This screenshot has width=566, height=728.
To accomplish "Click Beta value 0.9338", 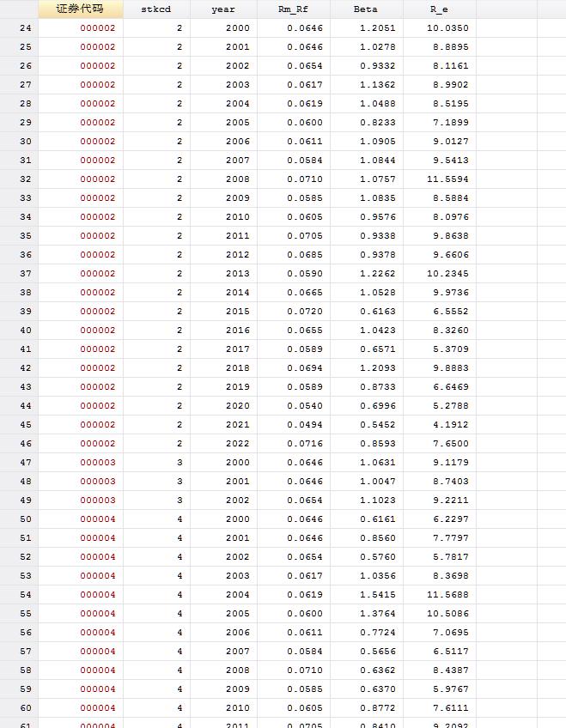I will pyautogui.click(x=378, y=236).
